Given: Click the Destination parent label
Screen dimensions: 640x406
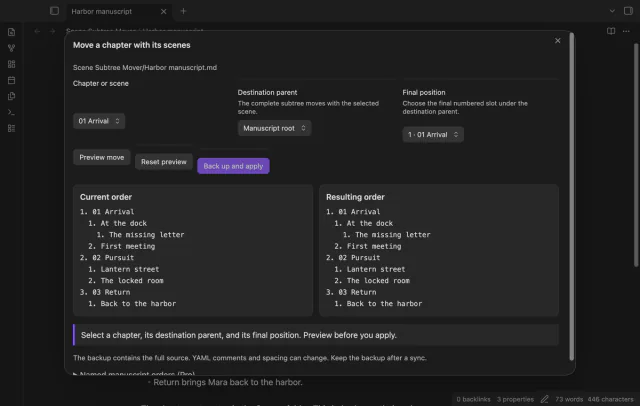Looking at the screenshot, I should 267,92.
